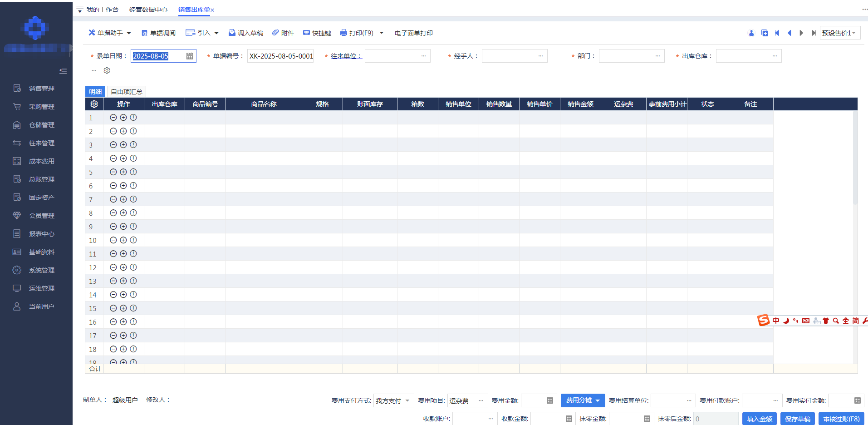Expand the 打印(F9) dropdown arrow

coord(382,33)
